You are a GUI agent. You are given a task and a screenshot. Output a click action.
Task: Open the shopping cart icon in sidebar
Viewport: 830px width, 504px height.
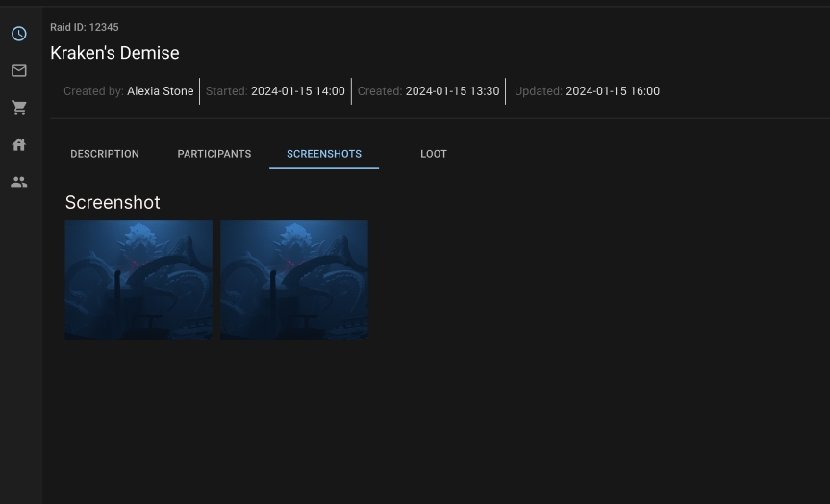pyautogui.click(x=18, y=108)
